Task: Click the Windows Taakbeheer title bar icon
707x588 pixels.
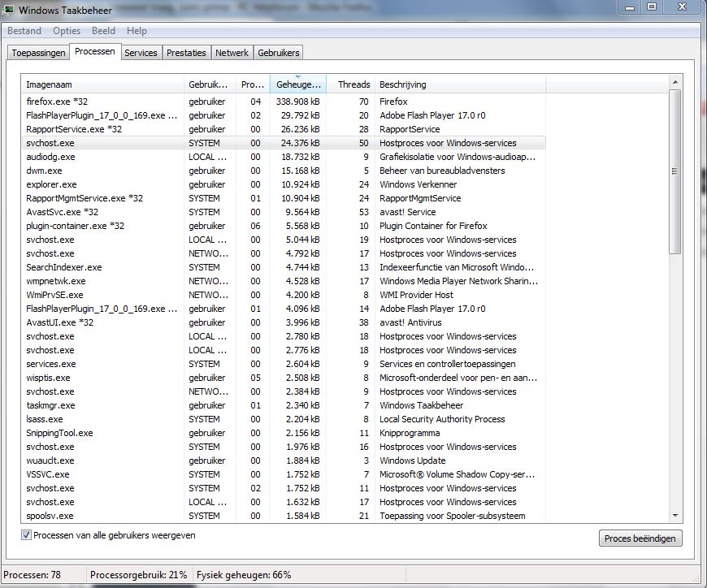Action: 9,10
